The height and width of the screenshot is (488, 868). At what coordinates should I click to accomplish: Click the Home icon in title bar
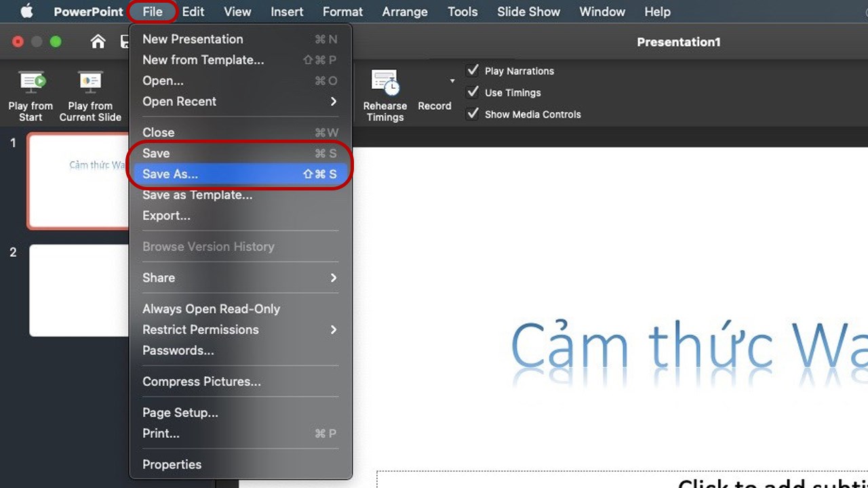point(98,42)
